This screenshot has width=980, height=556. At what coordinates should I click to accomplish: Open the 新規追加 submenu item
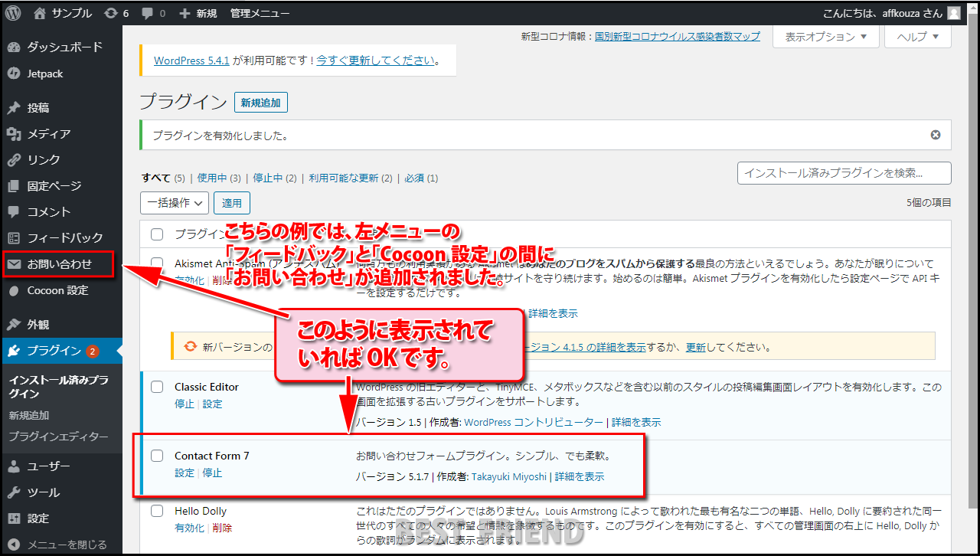(x=29, y=416)
